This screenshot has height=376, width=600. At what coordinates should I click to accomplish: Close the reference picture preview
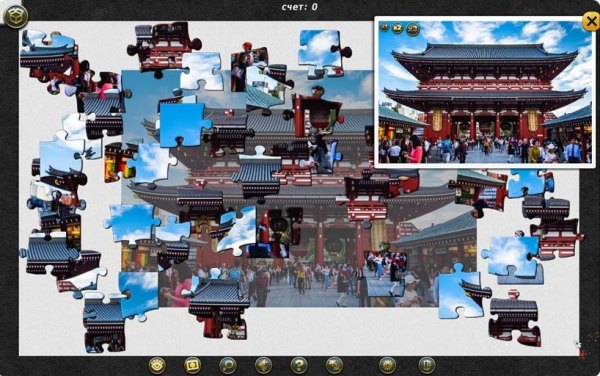tap(590, 21)
